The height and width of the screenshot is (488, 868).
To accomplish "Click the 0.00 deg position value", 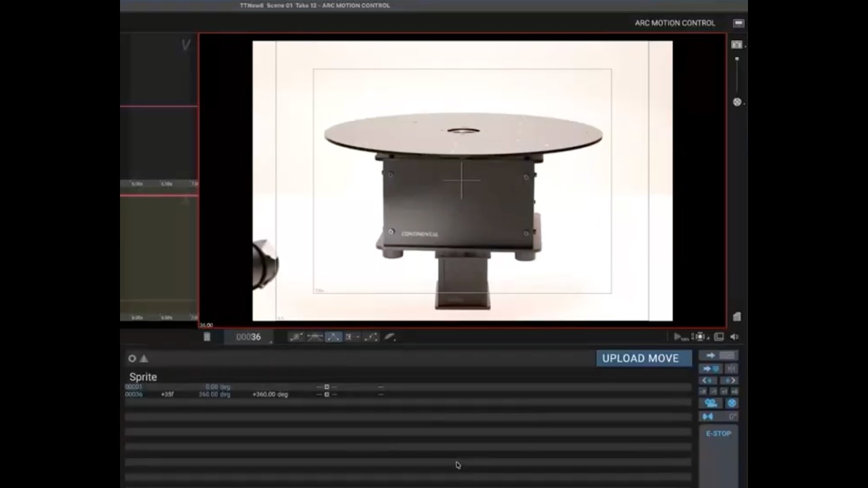I will tap(218, 387).
